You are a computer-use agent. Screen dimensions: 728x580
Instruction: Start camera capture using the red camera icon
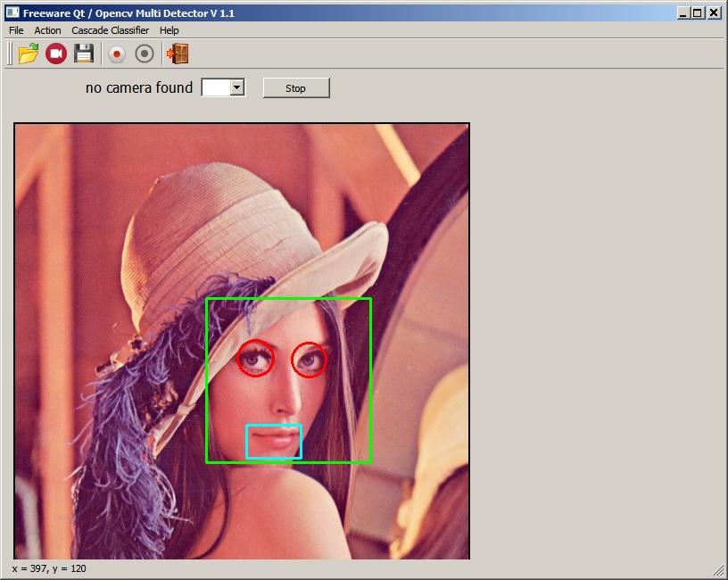pos(56,54)
